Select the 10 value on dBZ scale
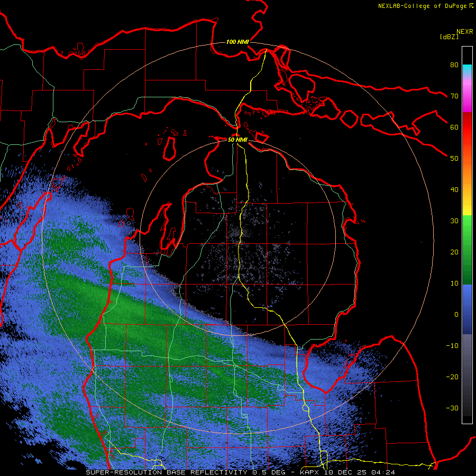 point(454,283)
